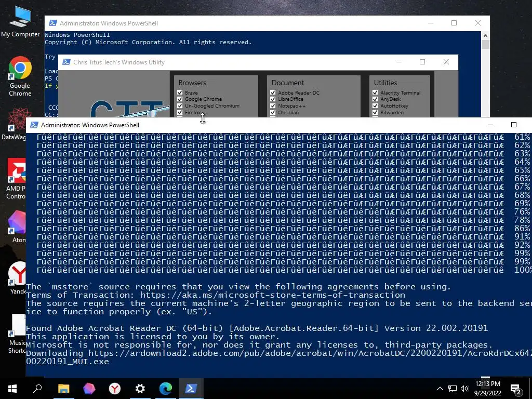Click the 100% progress line
Image resolution: width=532 pixels, height=399 pixels.
284,270
